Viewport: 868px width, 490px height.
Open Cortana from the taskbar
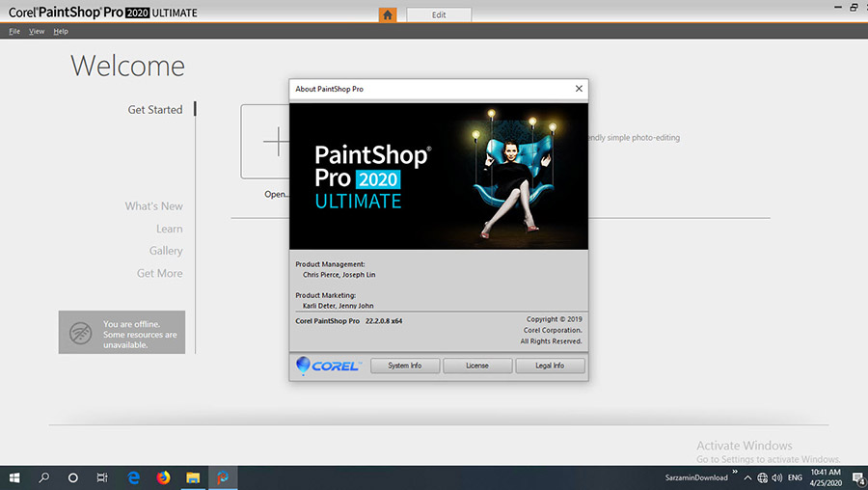click(x=73, y=477)
